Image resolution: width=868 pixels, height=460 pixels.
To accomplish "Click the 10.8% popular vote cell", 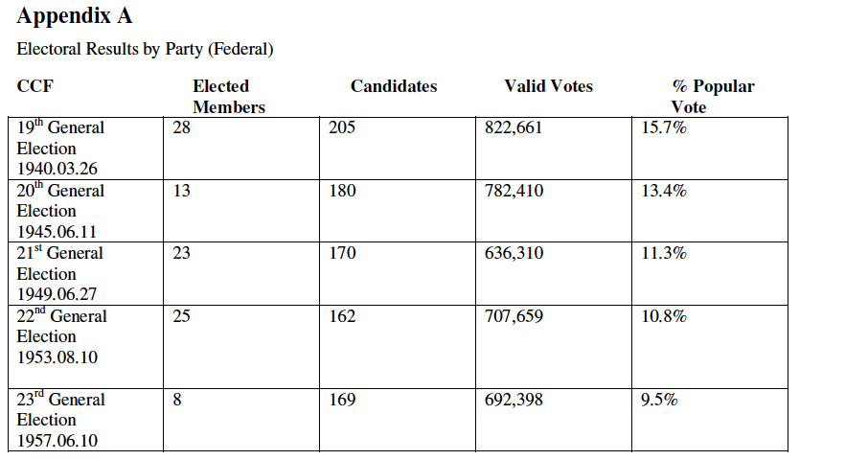I will point(664,316).
